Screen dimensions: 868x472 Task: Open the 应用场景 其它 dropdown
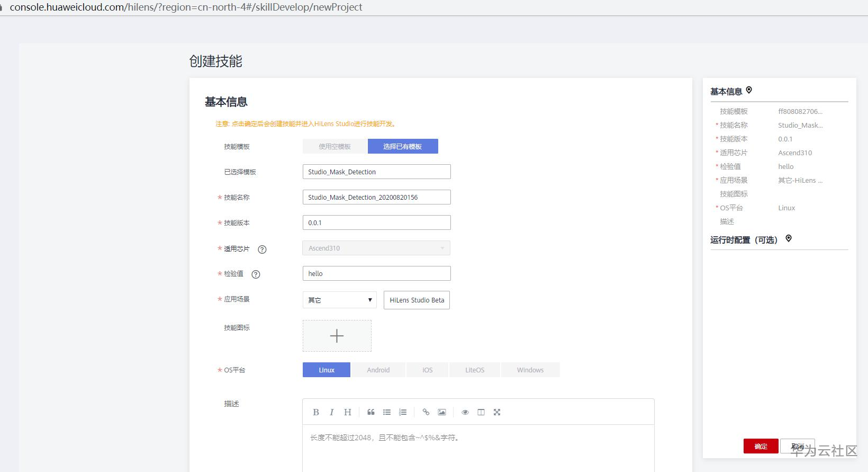click(340, 300)
